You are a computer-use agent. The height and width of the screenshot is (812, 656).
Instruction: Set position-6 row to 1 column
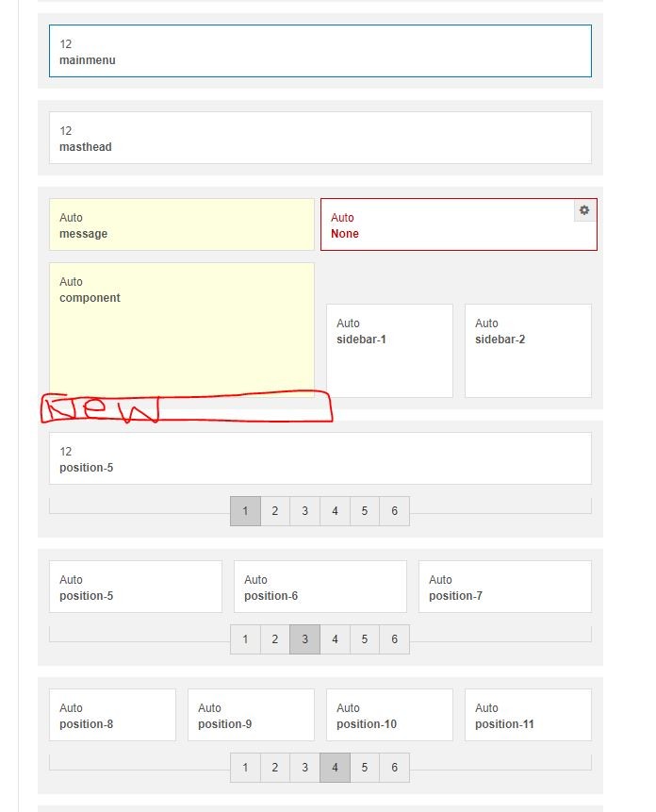pos(245,639)
